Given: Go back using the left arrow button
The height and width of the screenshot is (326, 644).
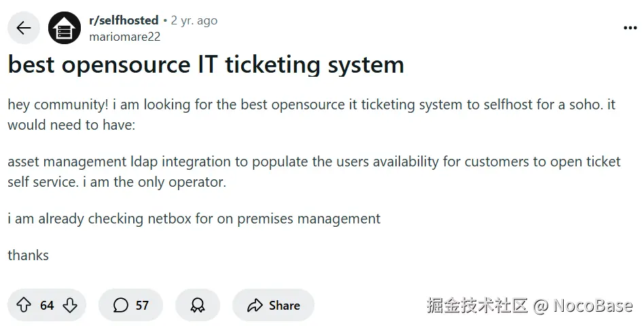Looking at the screenshot, I should 24,28.
